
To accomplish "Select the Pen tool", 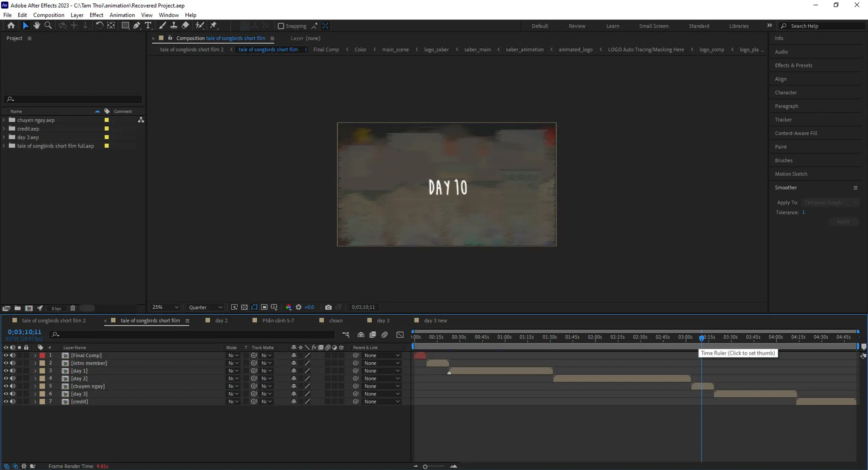I will [x=136, y=25].
